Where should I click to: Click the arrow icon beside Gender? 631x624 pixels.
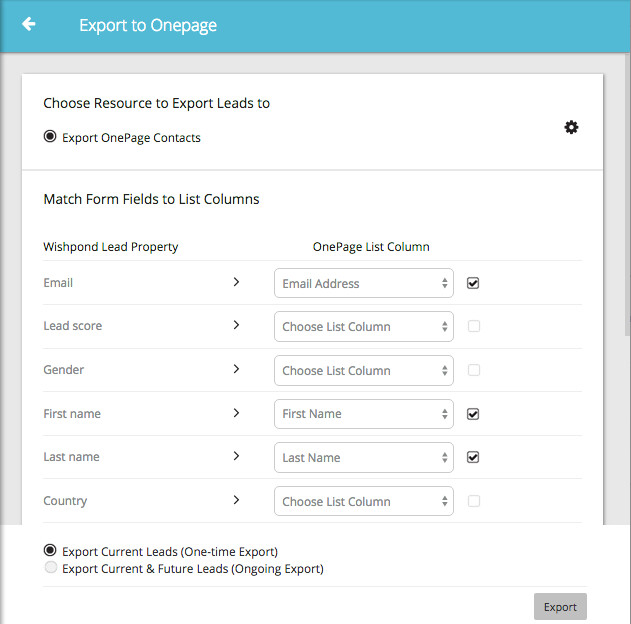pyautogui.click(x=236, y=369)
